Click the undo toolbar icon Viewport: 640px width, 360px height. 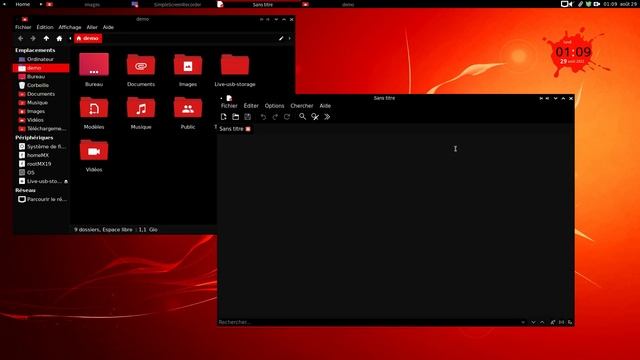tap(263, 117)
